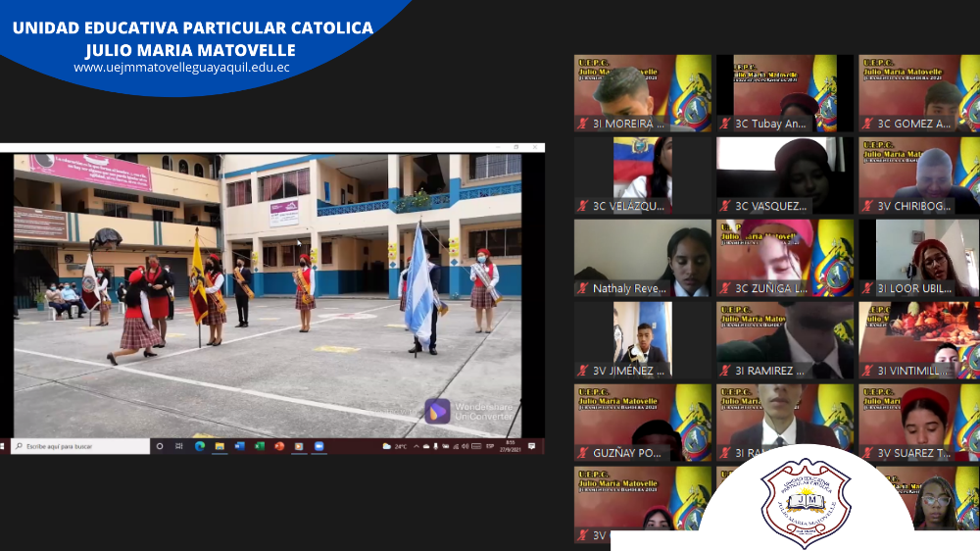Click www.uejmmatovelleguayaquil.edu.ec link in banner
Image resolution: width=980 pixels, height=551 pixels.
181,68
